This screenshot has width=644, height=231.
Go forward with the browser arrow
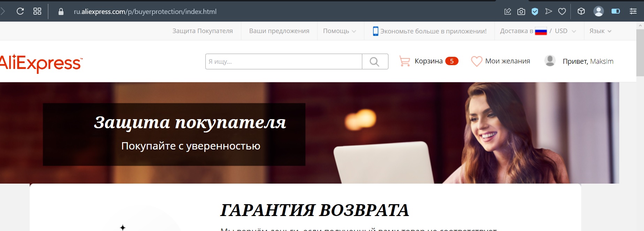click(x=2, y=11)
